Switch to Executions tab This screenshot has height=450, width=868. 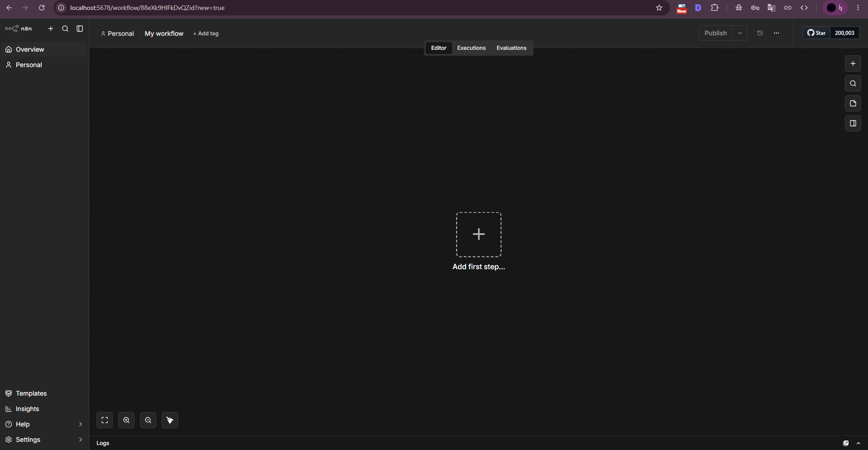[x=471, y=48]
